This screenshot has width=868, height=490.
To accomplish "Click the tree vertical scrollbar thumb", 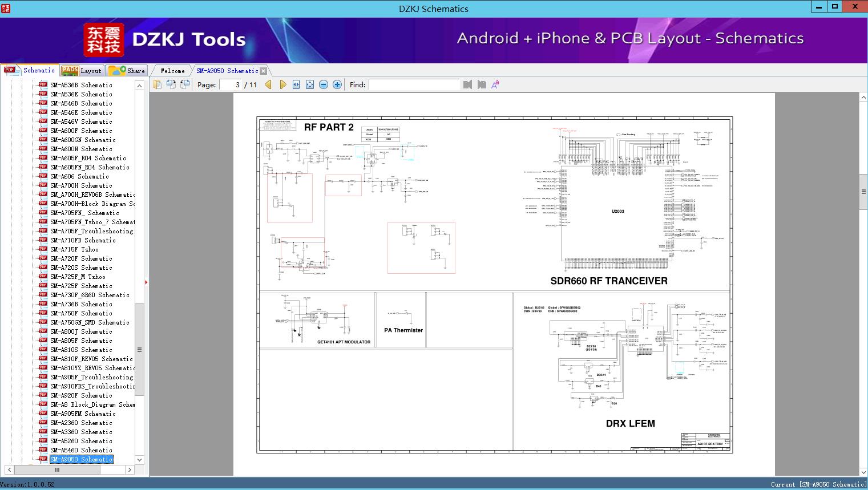I will (139, 349).
